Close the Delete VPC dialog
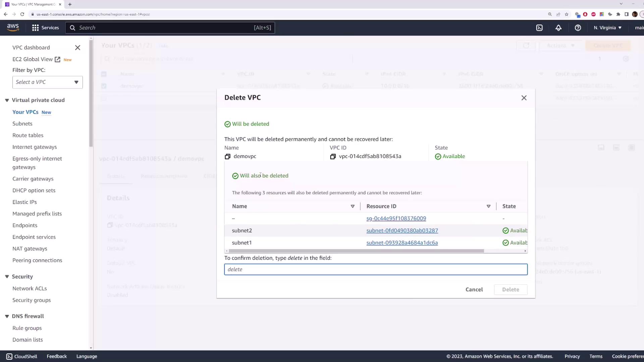Image resolution: width=644 pixels, height=362 pixels. 524,98
